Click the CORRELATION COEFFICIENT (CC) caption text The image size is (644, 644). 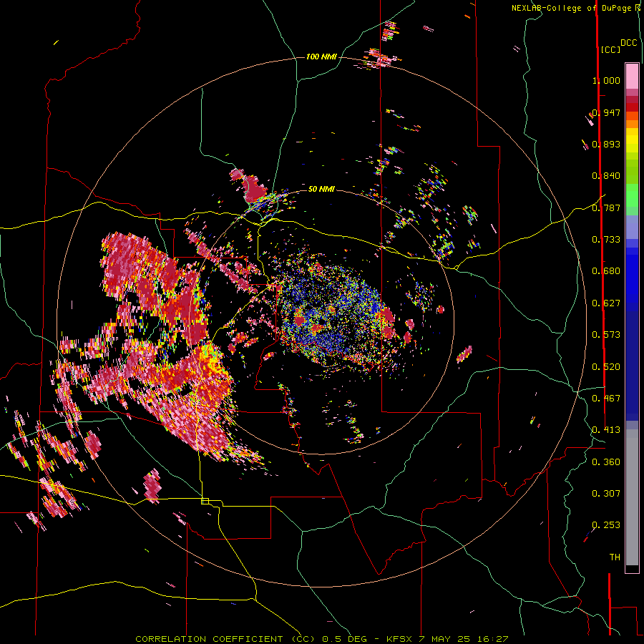(x=225, y=639)
